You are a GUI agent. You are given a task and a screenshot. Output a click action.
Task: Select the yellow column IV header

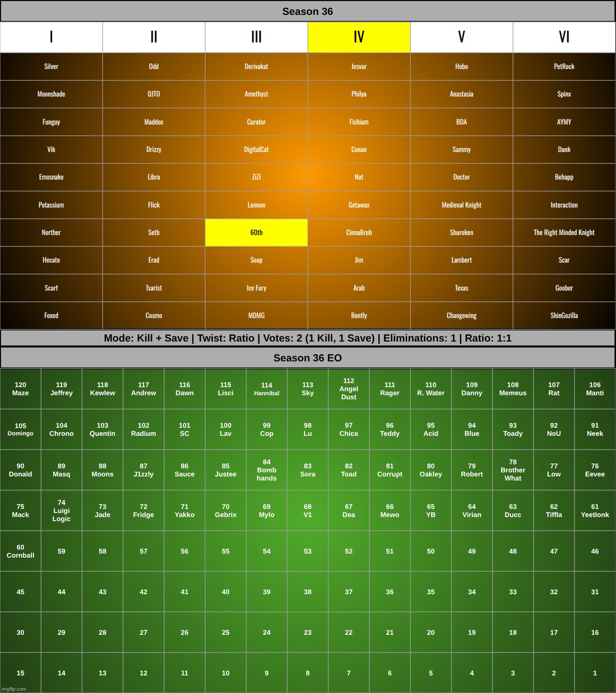tap(359, 37)
